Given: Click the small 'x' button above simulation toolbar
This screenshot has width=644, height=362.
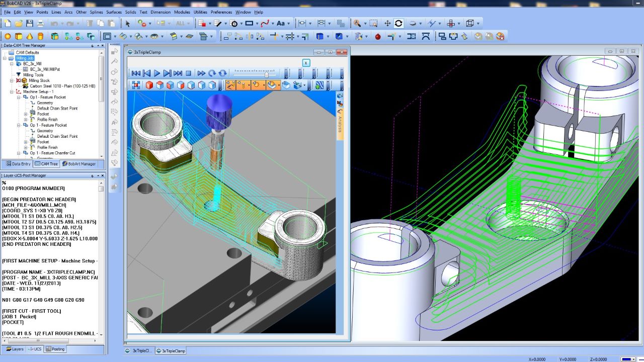Looking at the screenshot, I should (x=306, y=63).
